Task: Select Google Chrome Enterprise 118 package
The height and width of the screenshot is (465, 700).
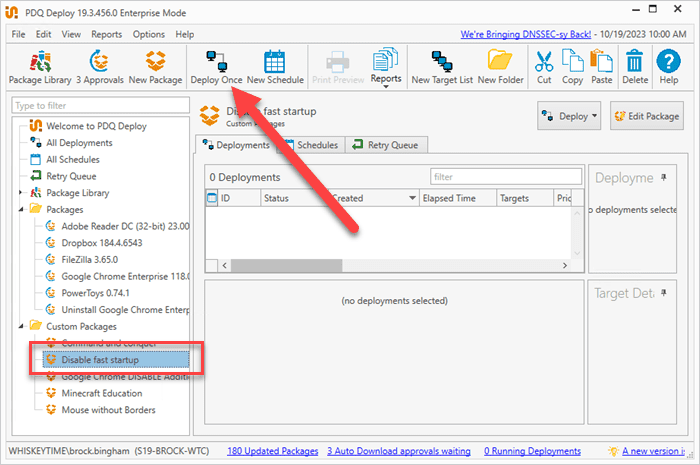Action: [x=125, y=276]
